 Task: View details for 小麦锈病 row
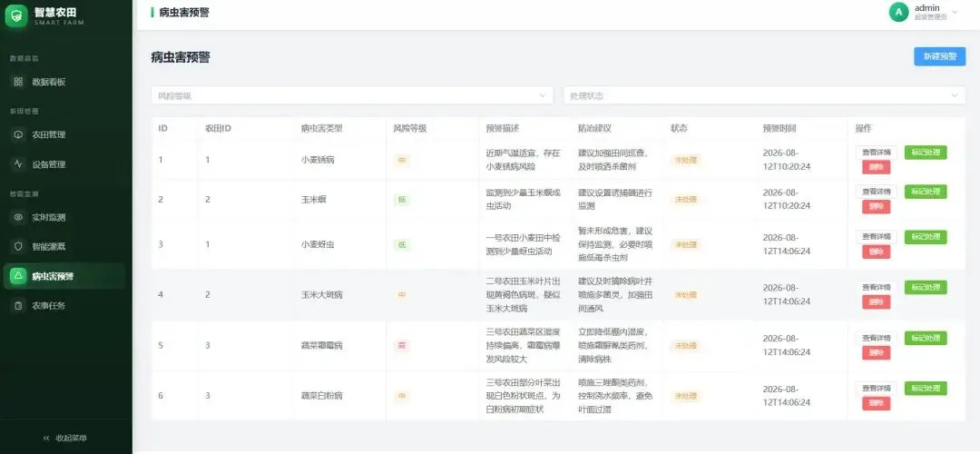pos(877,153)
